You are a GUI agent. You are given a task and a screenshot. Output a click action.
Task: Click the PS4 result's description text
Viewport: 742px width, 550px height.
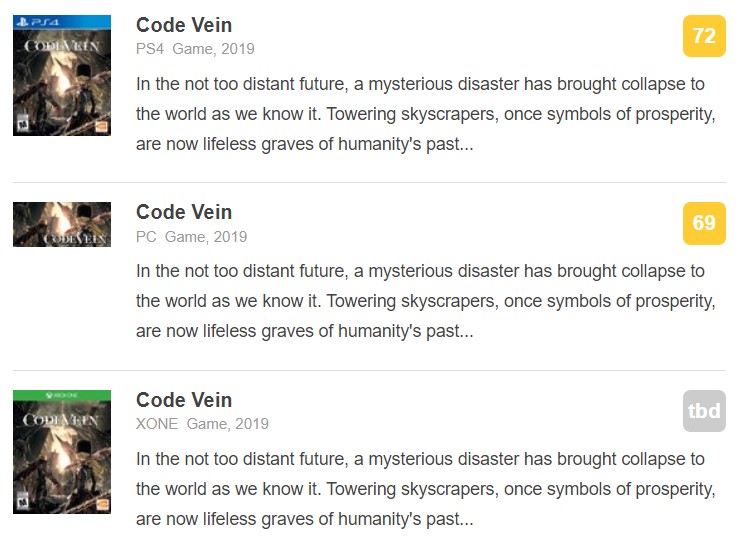click(x=426, y=114)
